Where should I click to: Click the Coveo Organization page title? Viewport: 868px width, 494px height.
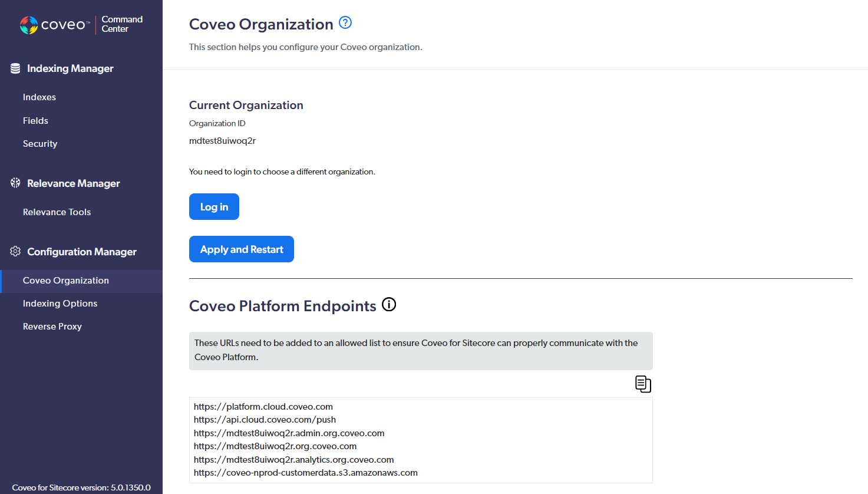point(261,24)
